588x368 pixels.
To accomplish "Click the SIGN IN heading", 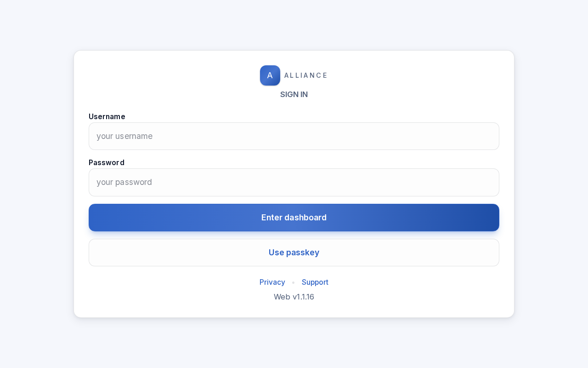I will 294,94.
